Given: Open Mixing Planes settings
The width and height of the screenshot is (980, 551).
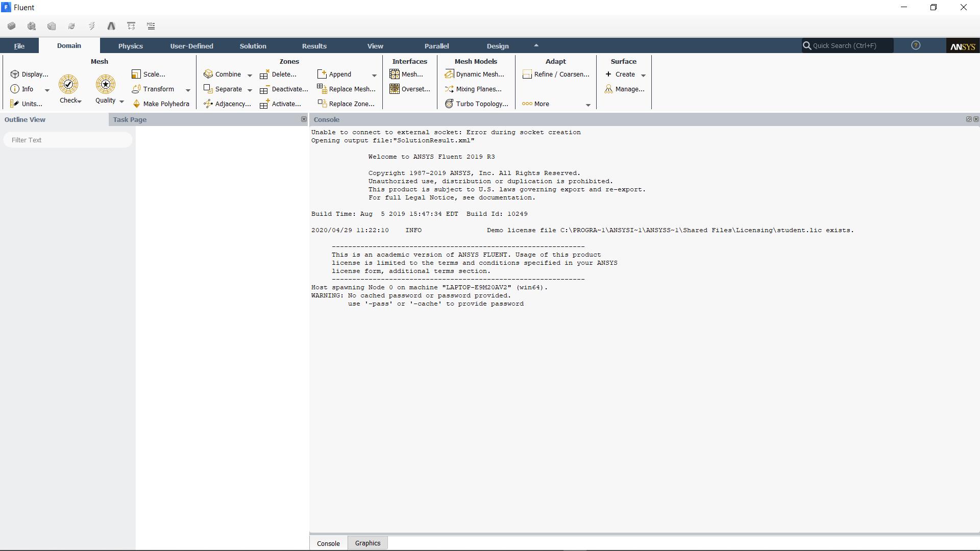Looking at the screenshot, I should pos(473,89).
